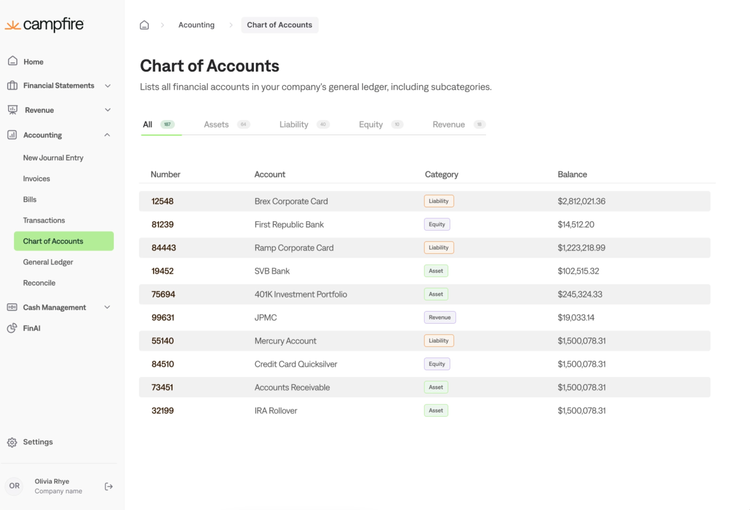Click the Accounts Receivable account
This screenshot has height=510, width=750.
point(292,388)
